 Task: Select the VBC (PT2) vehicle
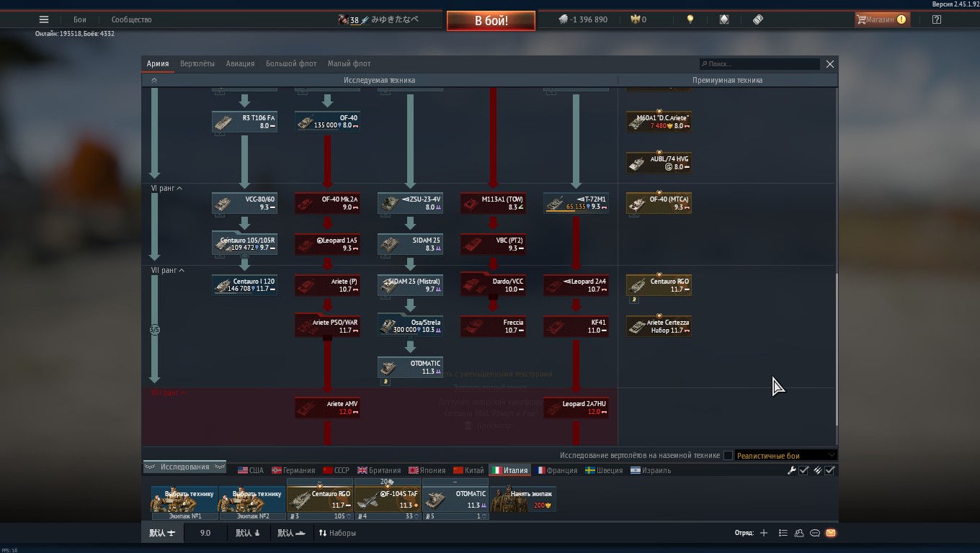point(493,244)
